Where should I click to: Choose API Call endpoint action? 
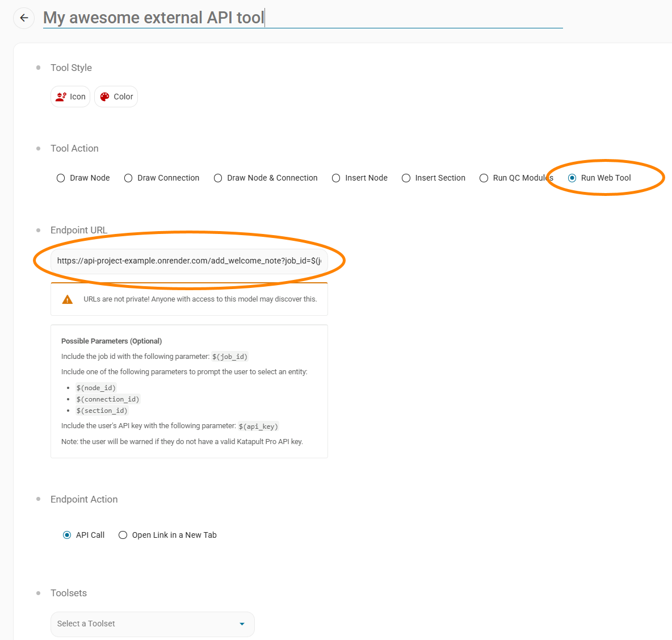[x=67, y=535]
